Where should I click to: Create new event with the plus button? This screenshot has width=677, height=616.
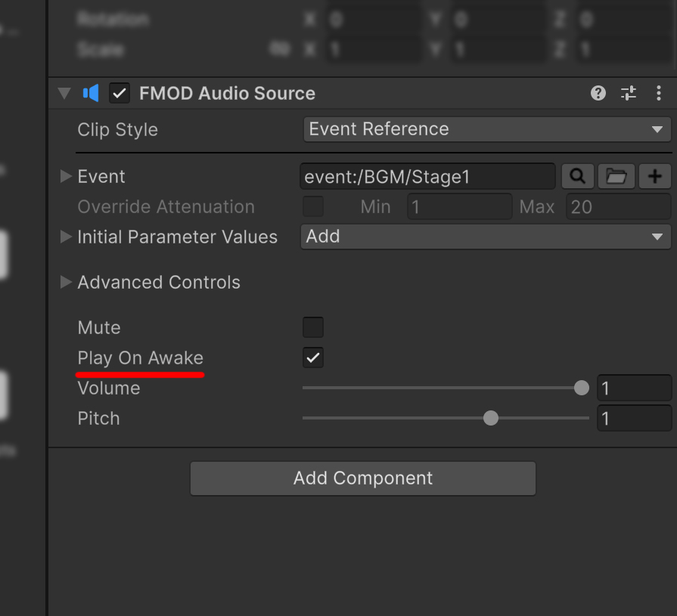tap(654, 176)
